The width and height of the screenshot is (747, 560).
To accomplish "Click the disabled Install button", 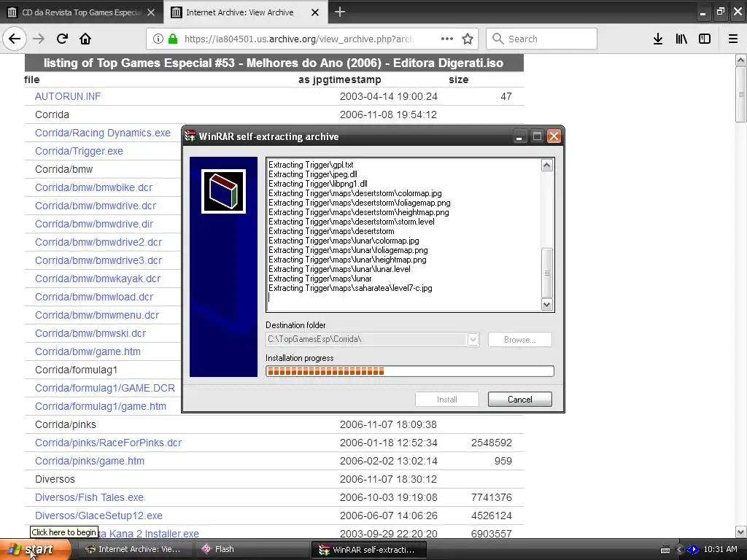I will coord(447,400).
